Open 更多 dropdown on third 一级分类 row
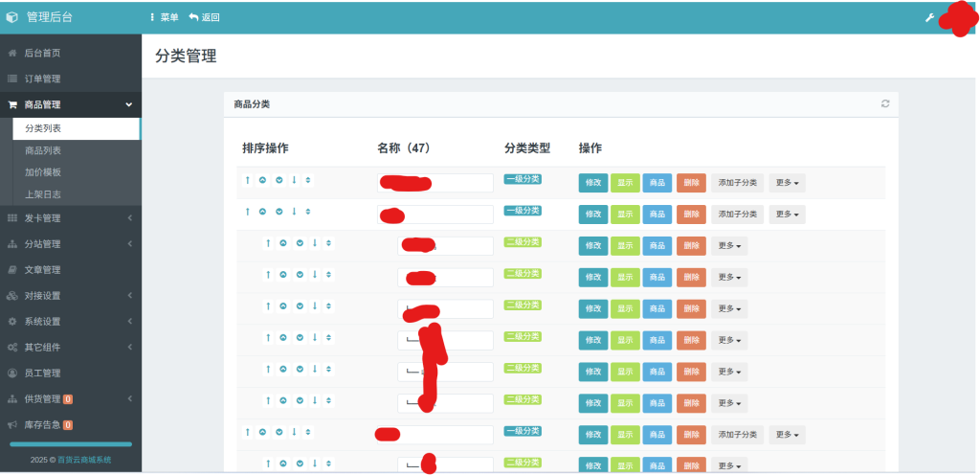Viewport: 980px width, 475px height. pyautogui.click(x=787, y=435)
